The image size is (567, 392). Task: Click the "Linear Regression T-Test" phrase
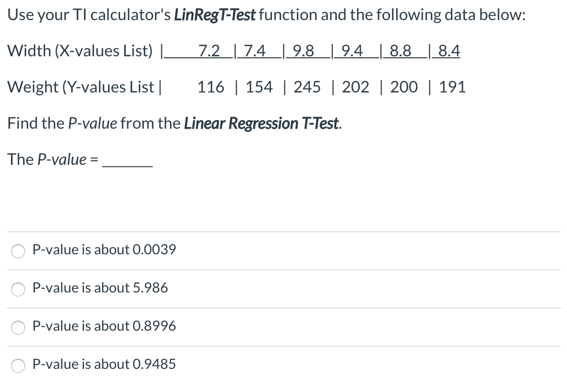click(260, 123)
